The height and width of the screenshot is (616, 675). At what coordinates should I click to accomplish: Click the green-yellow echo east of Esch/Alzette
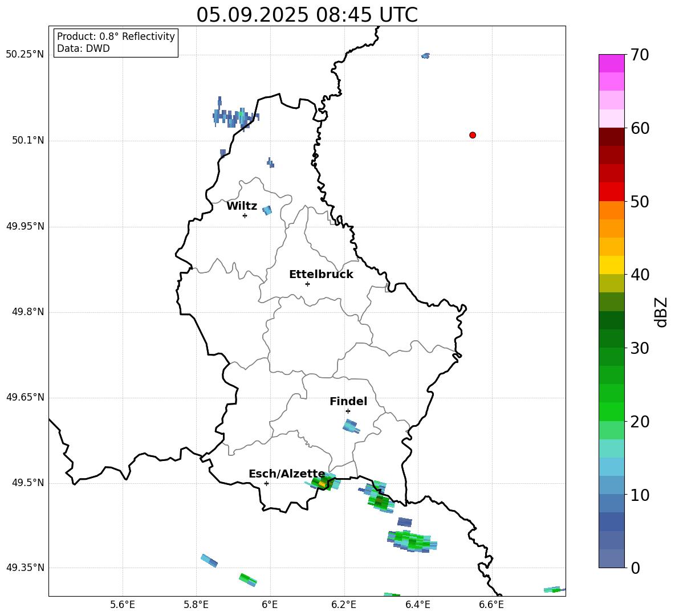[x=323, y=482]
